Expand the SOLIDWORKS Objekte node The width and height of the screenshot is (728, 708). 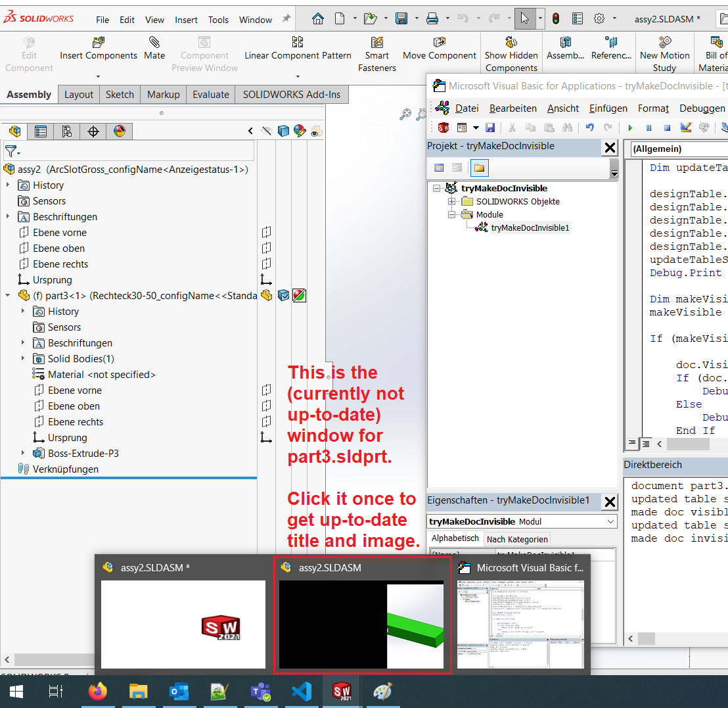tap(451, 201)
